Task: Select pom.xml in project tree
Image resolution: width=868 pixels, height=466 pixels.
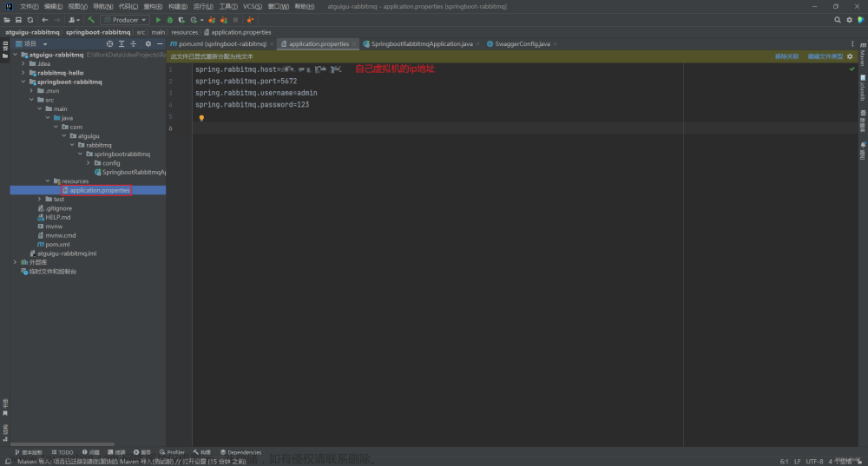Action: coord(57,245)
